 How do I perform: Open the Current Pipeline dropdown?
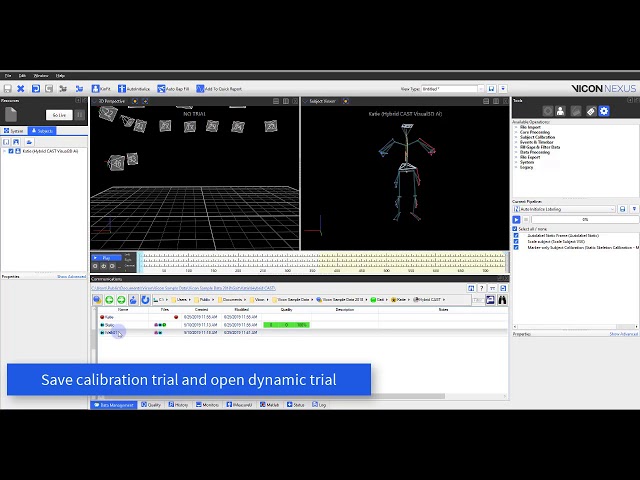pos(564,209)
